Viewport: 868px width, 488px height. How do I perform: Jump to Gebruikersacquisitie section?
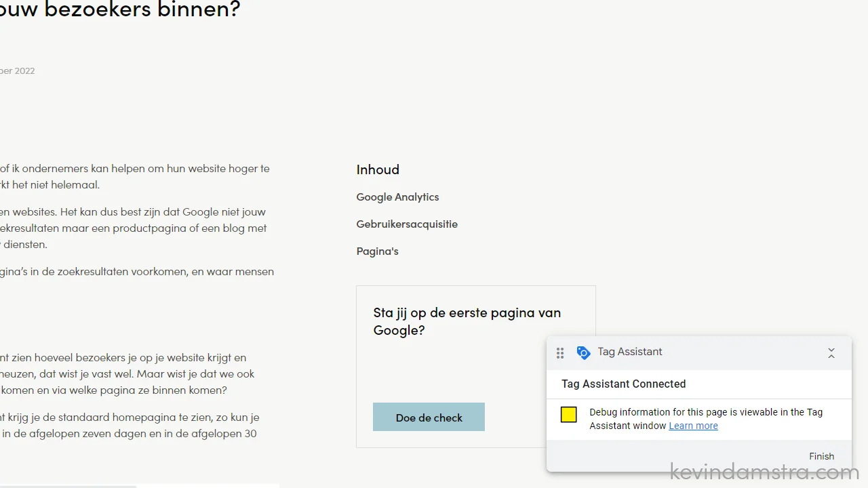pos(407,224)
